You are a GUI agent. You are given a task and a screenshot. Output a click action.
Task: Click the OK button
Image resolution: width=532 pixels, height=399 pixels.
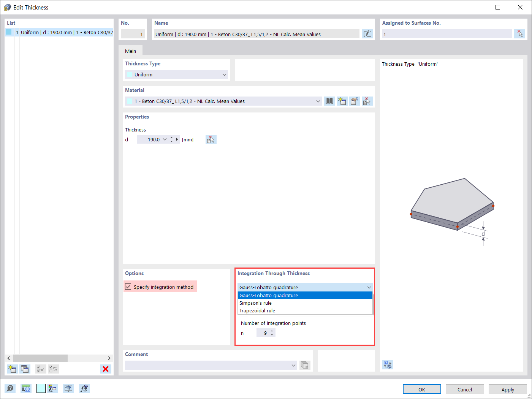coord(422,389)
